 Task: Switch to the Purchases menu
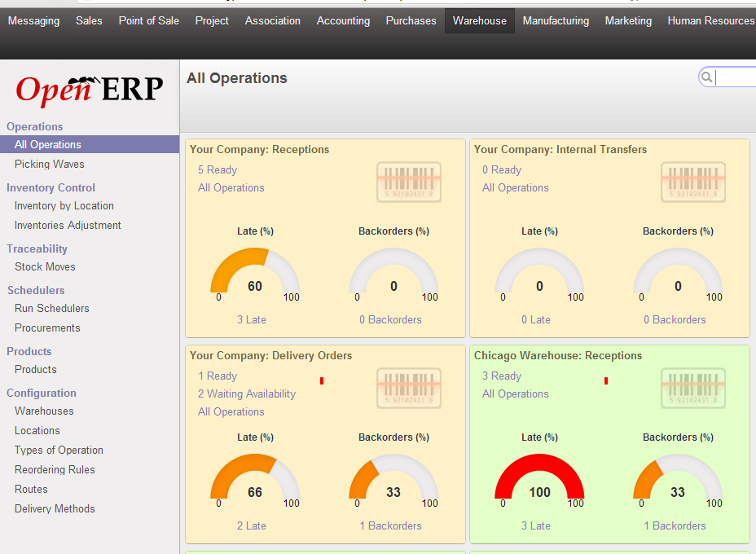(411, 21)
